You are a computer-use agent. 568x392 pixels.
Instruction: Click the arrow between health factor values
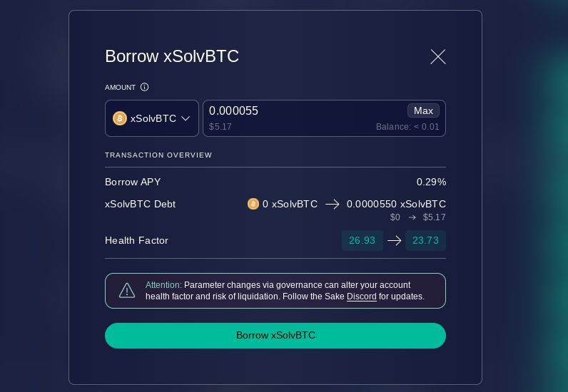tap(394, 241)
